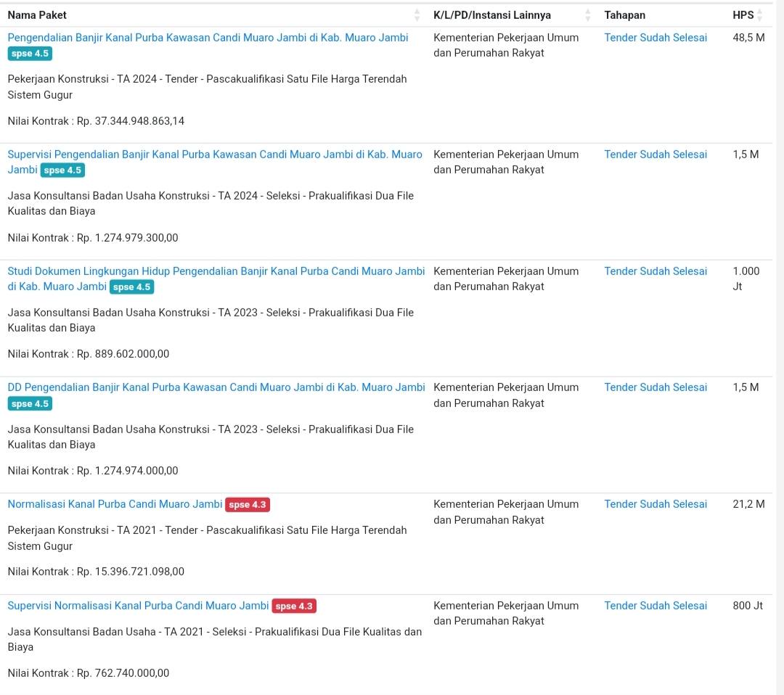Open Pengendalian Banjir Kanal Purba Kawasan Candi package
The width and height of the screenshot is (784, 695).
pyautogui.click(x=208, y=38)
